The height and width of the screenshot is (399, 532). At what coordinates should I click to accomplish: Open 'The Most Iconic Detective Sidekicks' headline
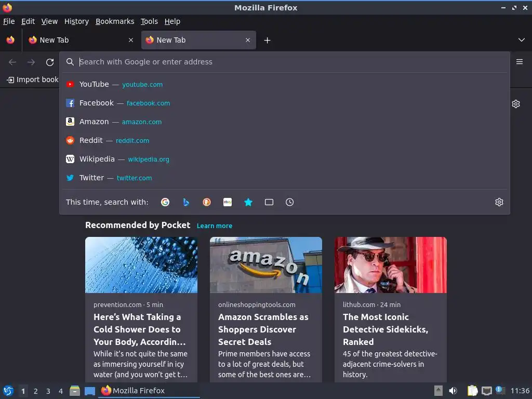[x=385, y=329]
